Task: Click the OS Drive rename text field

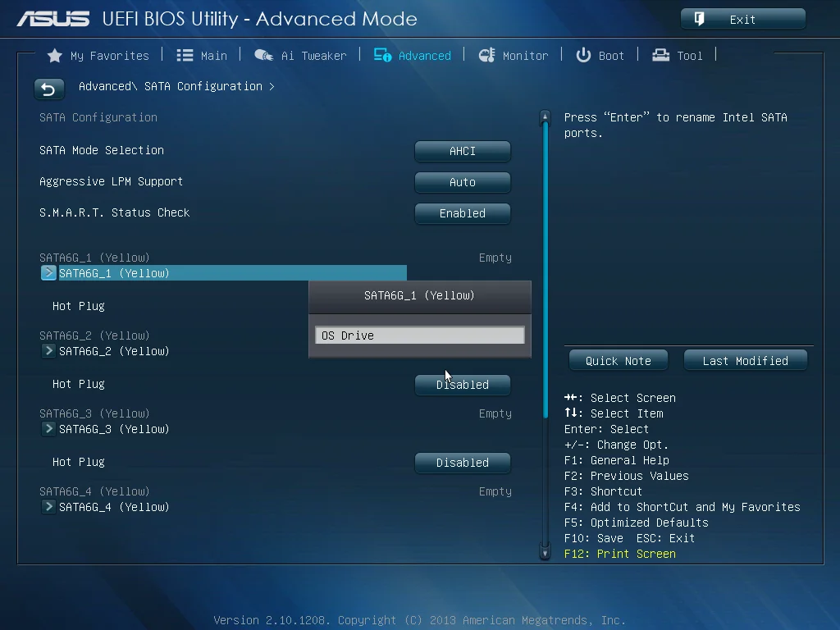Action: (419, 336)
